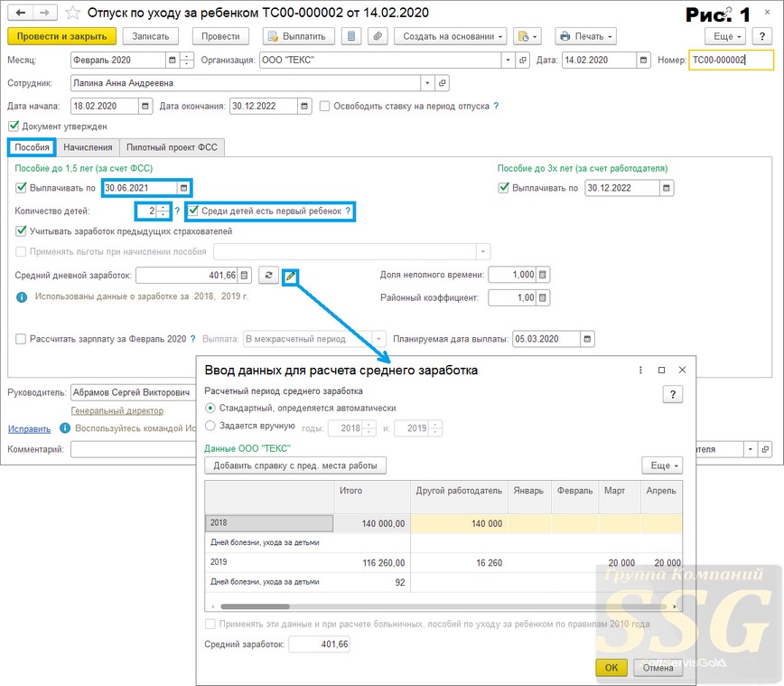Image resolution: width=784 pixels, height=686 pixels.
Task: Enable Рассчитать зарплату за Февраль 2020
Action: pos(21,339)
